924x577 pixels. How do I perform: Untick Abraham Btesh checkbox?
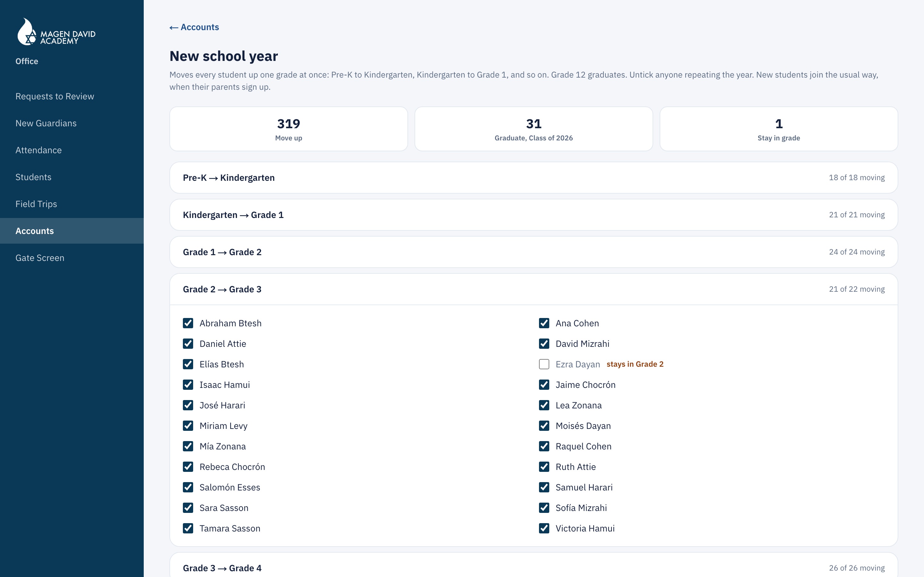188,323
